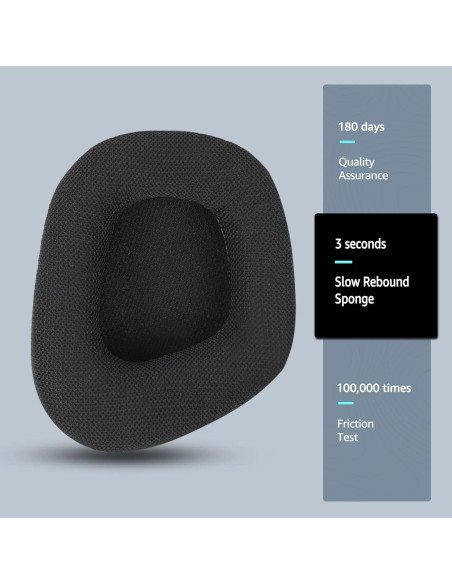This screenshot has height=584, width=452.
Task: Click the cyan dash under "3 seconds"
Action: [x=343, y=262]
